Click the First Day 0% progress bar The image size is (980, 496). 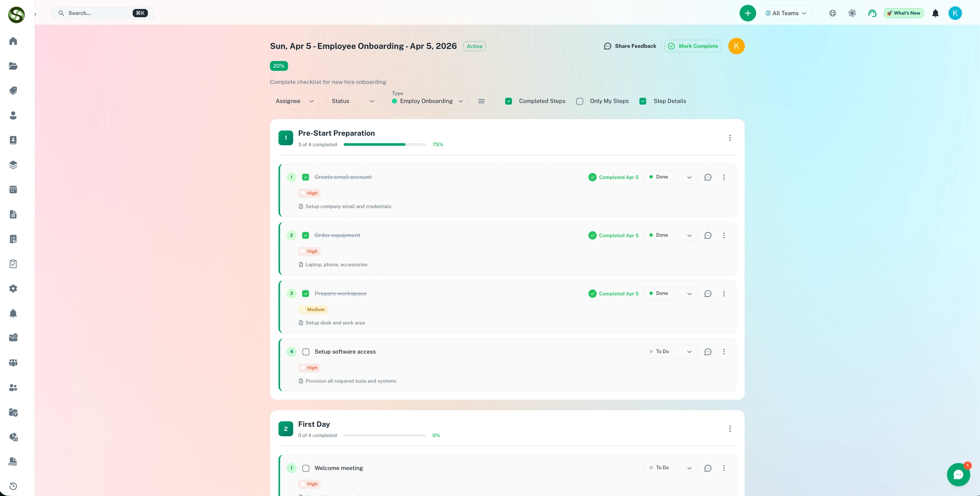pyautogui.click(x=385, y=435)
